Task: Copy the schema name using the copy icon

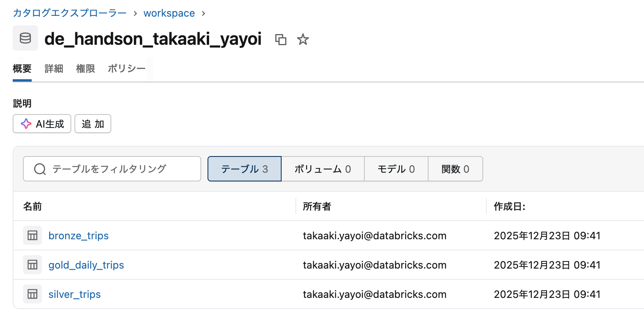Action: coord(281,40)
